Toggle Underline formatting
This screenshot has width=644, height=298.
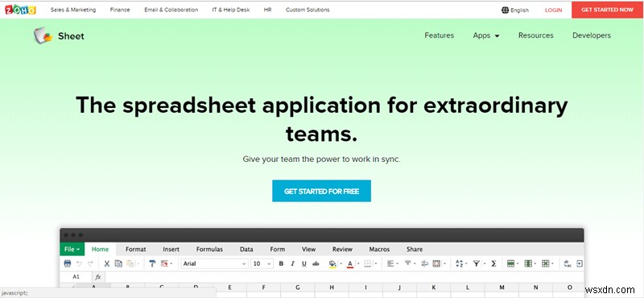304,263
